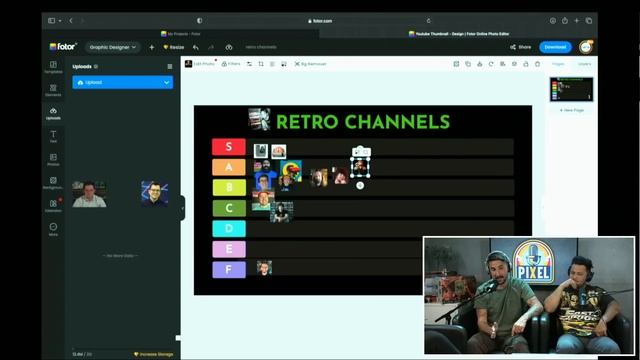Click the redo arrow in Fotor header

211,47
